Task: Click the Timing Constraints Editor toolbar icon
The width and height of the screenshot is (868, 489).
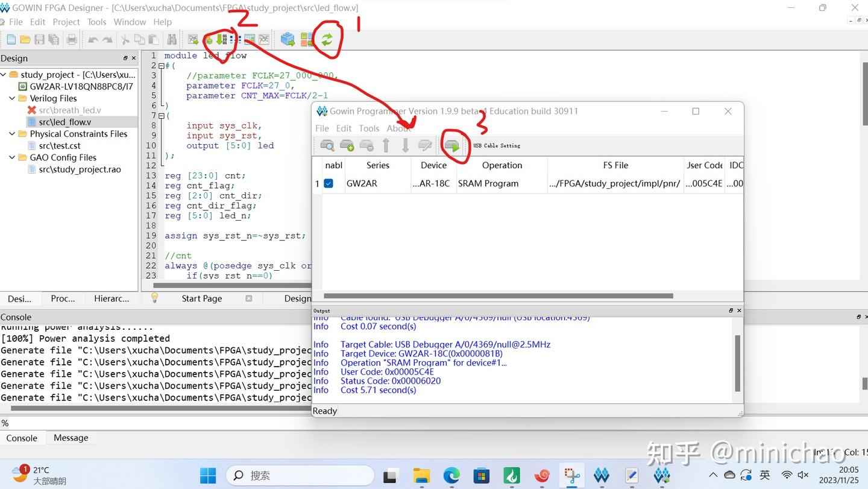Action: coord(264,40)
